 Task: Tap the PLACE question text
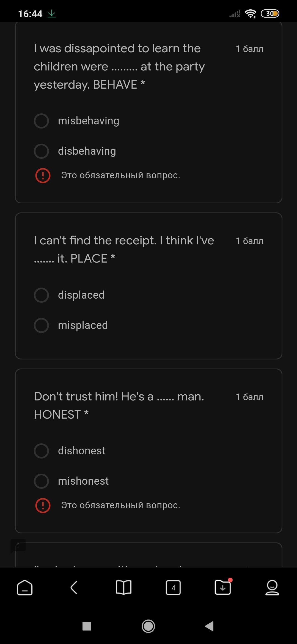pos(124,249)
